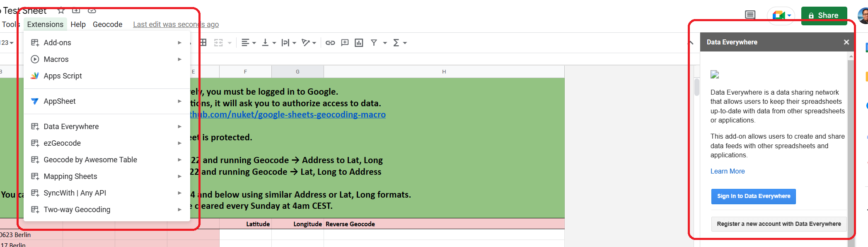Screen dimensions: 868x247
Task: Close the Data Everywhere sidebar
Action: (x=846, y=42)
